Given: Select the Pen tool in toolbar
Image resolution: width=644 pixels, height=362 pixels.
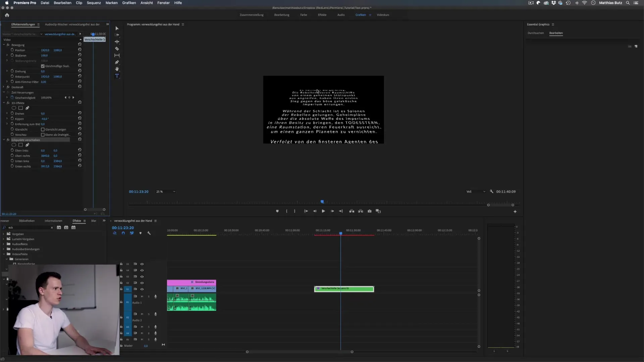Looking at the screenshot, I should coord(117,62).
